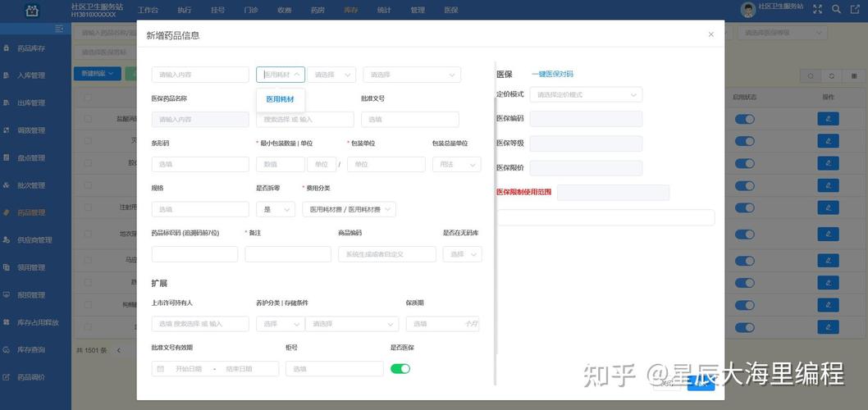
Task: Switch to the 挂号 menu
Action: 218,10
